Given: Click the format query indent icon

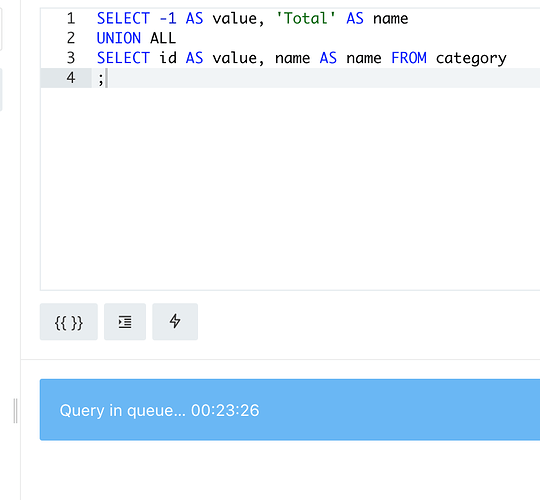Looking at the screenshot, I should point(125,322).
